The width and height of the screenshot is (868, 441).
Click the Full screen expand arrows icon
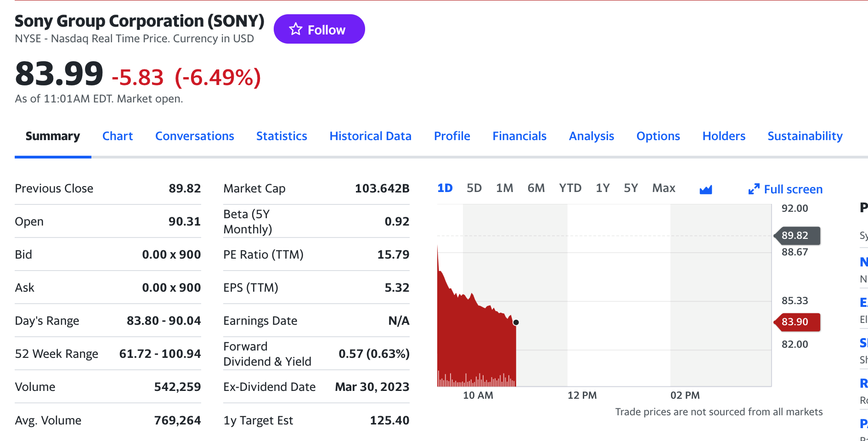point(754,189)
